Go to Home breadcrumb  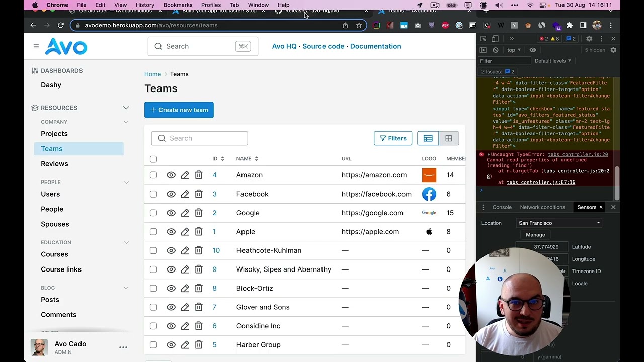(x=152, y=74)
